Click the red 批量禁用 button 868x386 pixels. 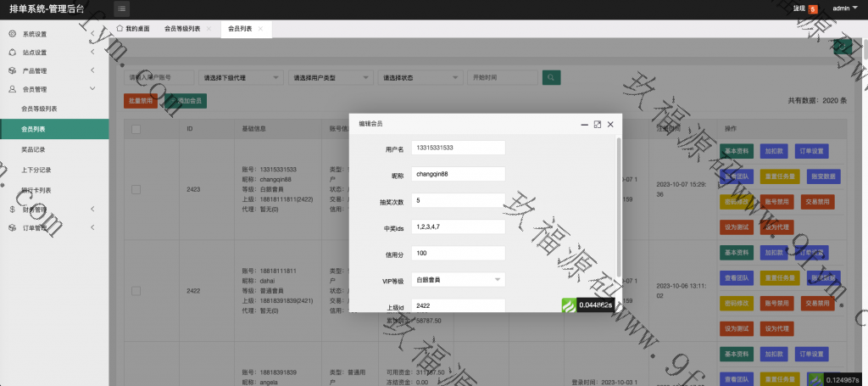pos(140,100)
